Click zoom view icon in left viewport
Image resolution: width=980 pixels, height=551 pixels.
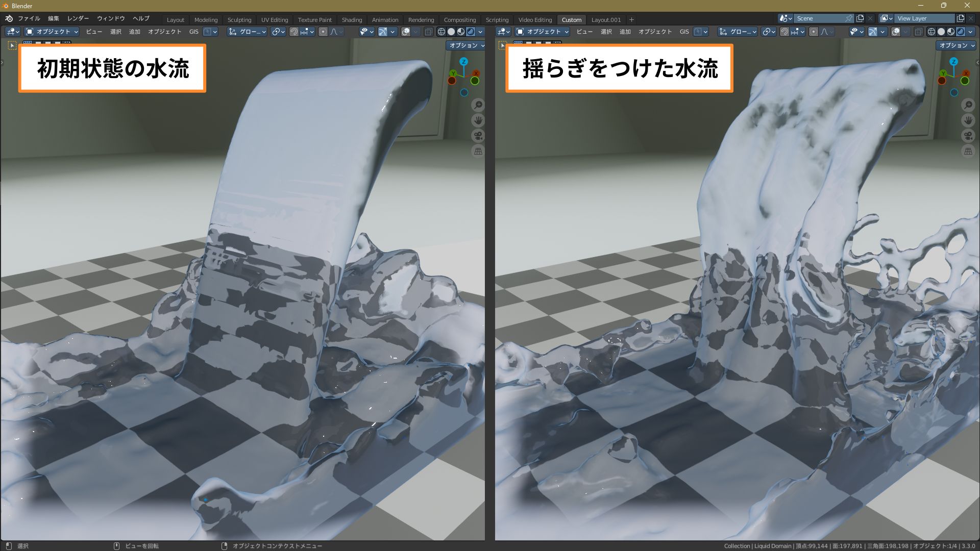coord(478,105)
